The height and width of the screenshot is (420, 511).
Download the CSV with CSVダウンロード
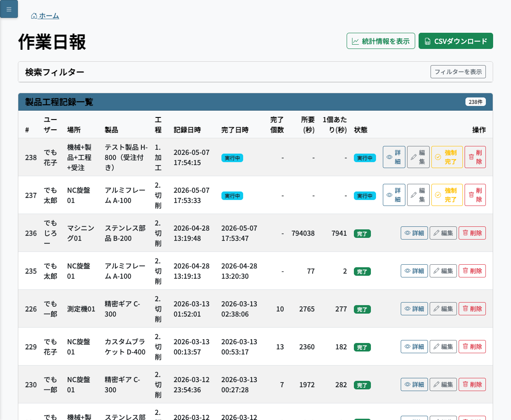coord(456,41)
